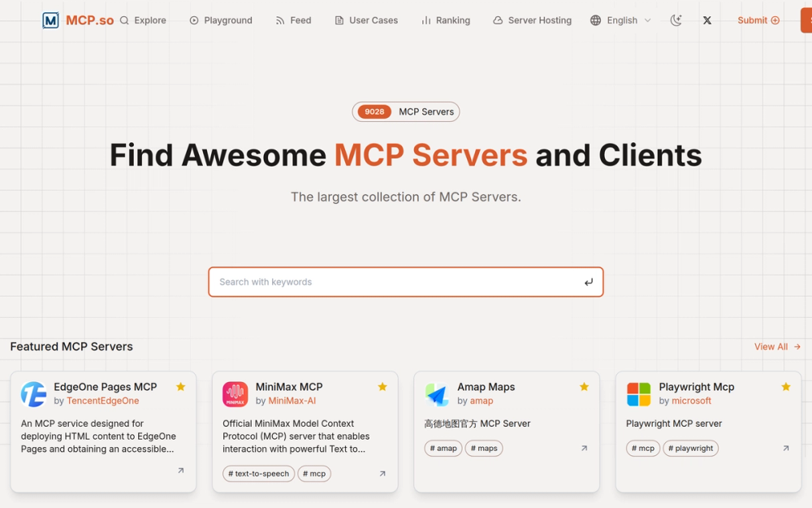This screenshot has width=812, height=508.
Task: Navigate to User Cases
Action: point(366,20)
